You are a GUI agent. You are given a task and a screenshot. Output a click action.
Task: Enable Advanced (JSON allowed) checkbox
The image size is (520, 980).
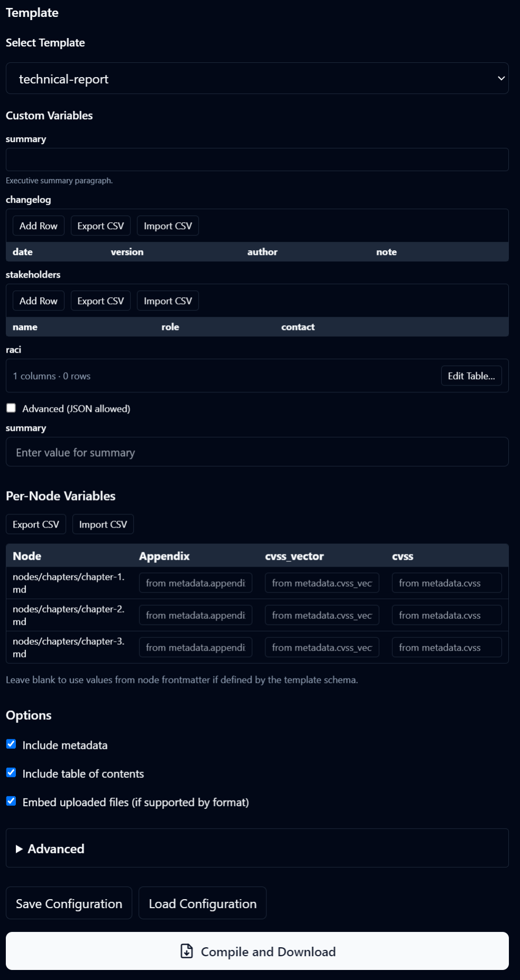pyautogui.click(x=11, y=408)
